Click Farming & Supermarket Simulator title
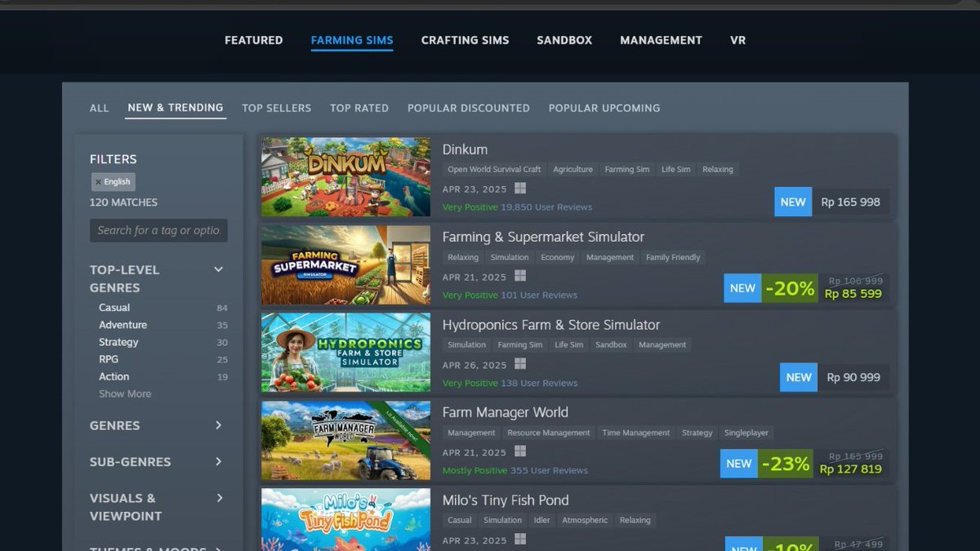Screen dimensions: 980x551 tap(543, 237)
